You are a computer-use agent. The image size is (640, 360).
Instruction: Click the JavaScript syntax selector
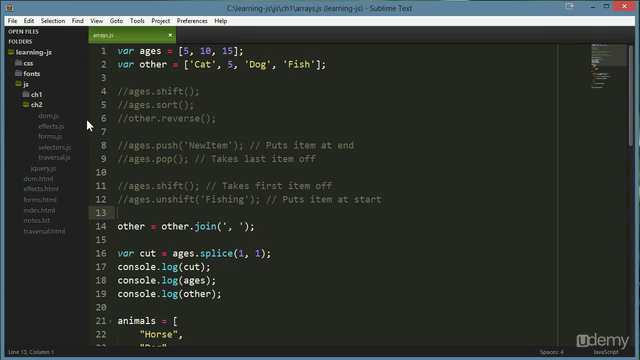point(606,352)
